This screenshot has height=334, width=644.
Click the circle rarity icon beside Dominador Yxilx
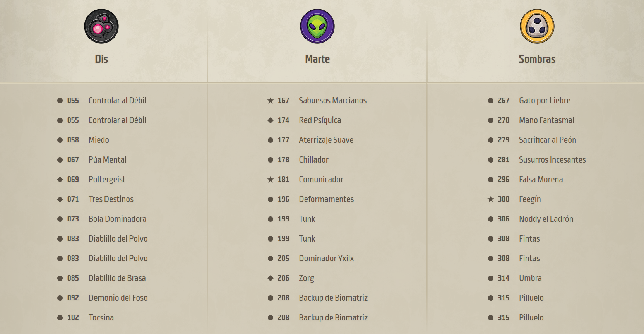[271, 259]
